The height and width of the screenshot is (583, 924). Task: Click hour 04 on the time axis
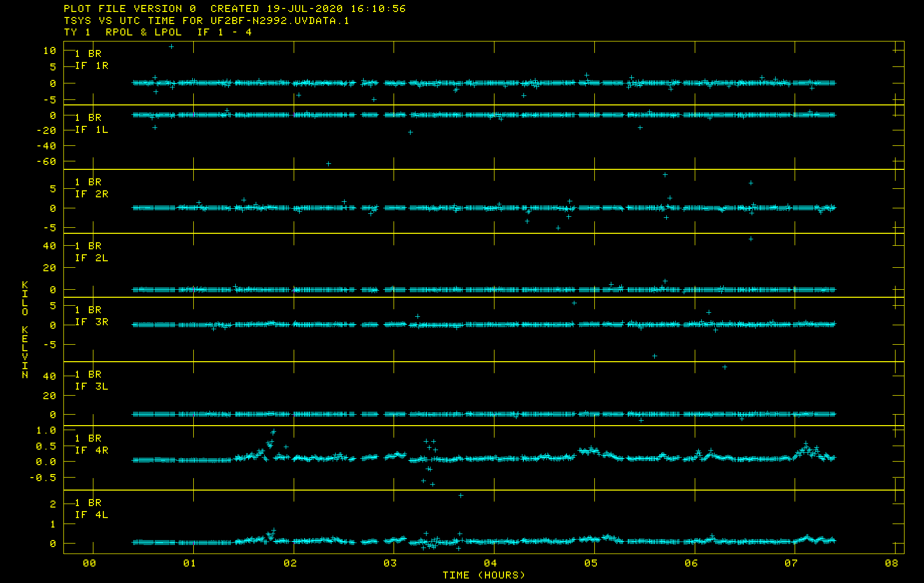[x=490, y=563]
